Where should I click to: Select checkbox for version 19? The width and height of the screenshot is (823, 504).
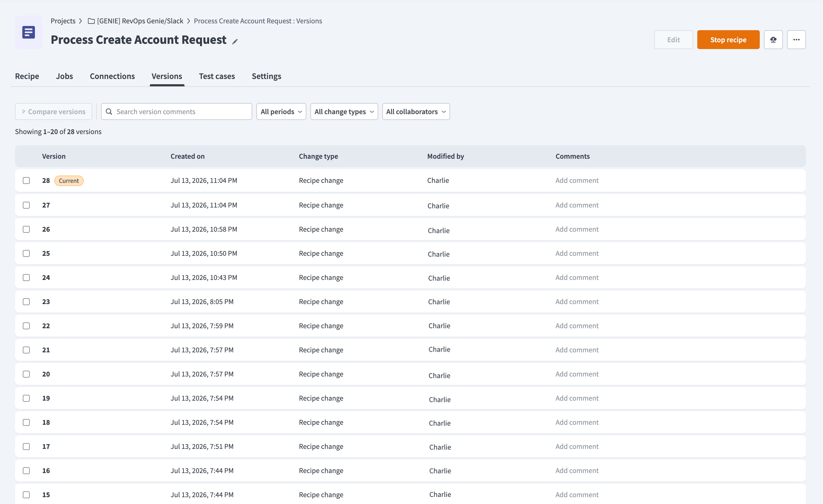pos(26,398)
